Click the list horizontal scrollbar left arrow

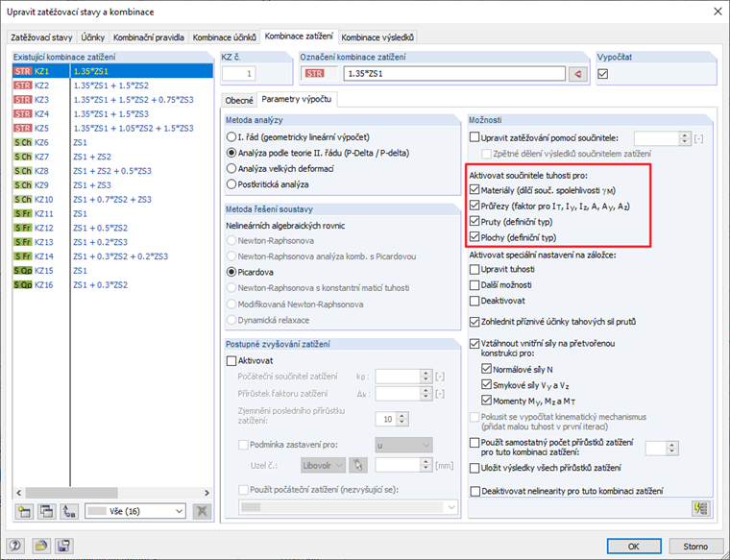[x=19, y=493]
